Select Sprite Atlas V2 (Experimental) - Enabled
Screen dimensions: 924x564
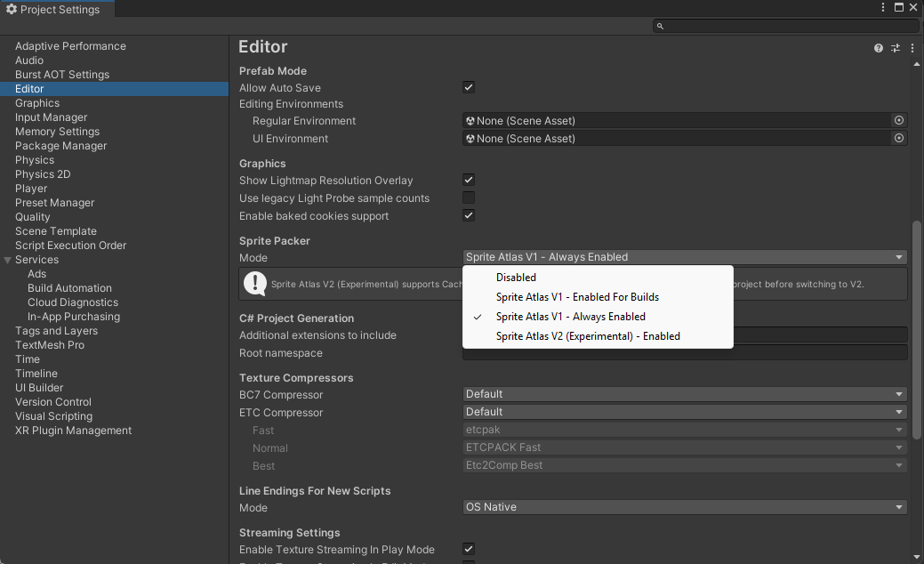click(x=588, y=336)
